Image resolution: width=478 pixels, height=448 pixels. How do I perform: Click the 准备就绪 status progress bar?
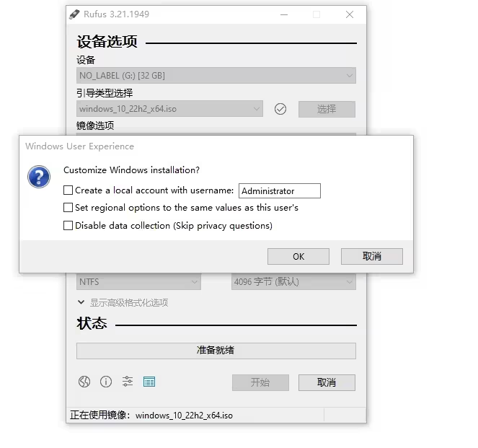pos(216,351)
